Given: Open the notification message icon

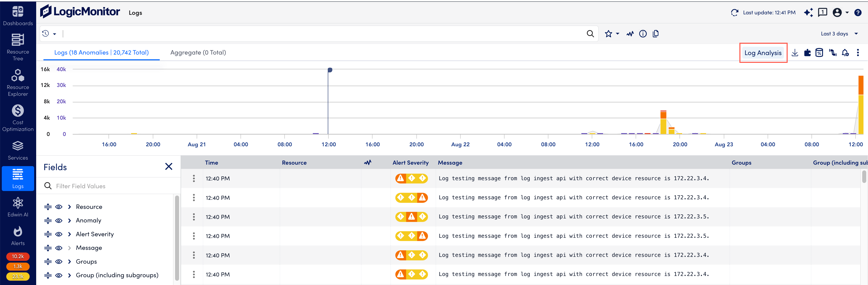Looking at the screenshot, I should coord(823,13).
